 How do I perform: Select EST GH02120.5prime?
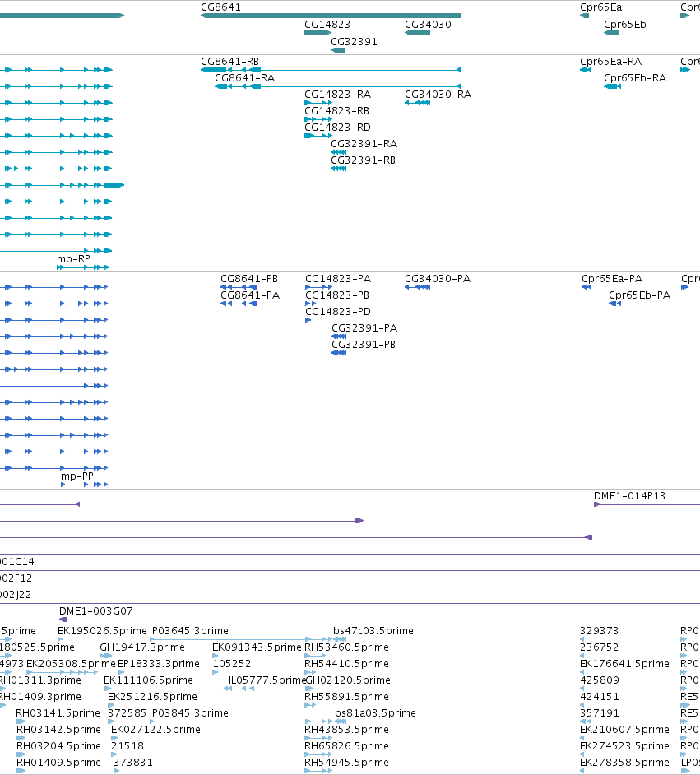click(x=348, y=680)
